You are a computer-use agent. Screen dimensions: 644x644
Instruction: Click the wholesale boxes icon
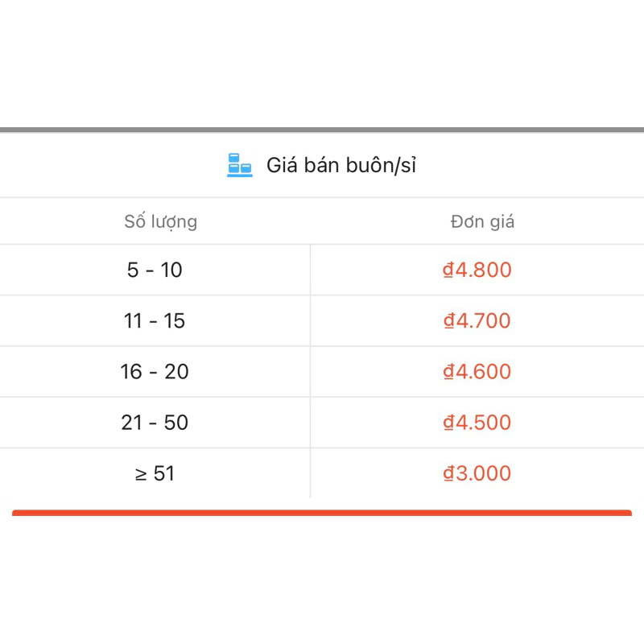pos(240,166)
